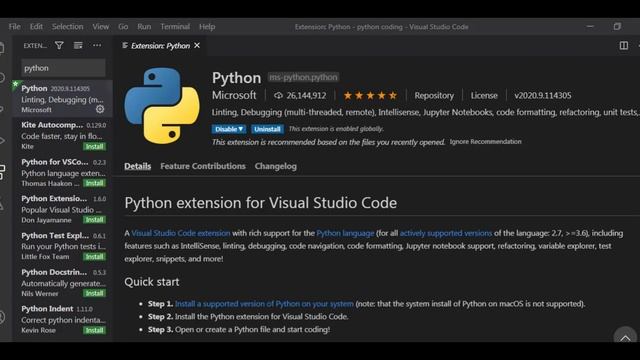Image resolution: width=640 pixels, height=360 pixels.
Task: Select the Python Docstring Generator extension row
Action: tap(62, 282)
